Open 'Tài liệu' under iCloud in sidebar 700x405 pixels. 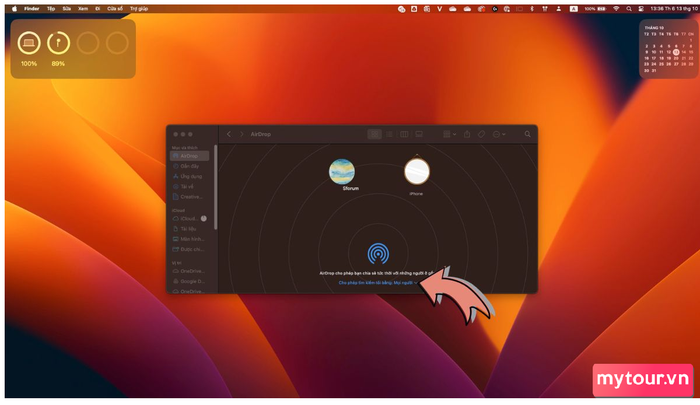187,228
